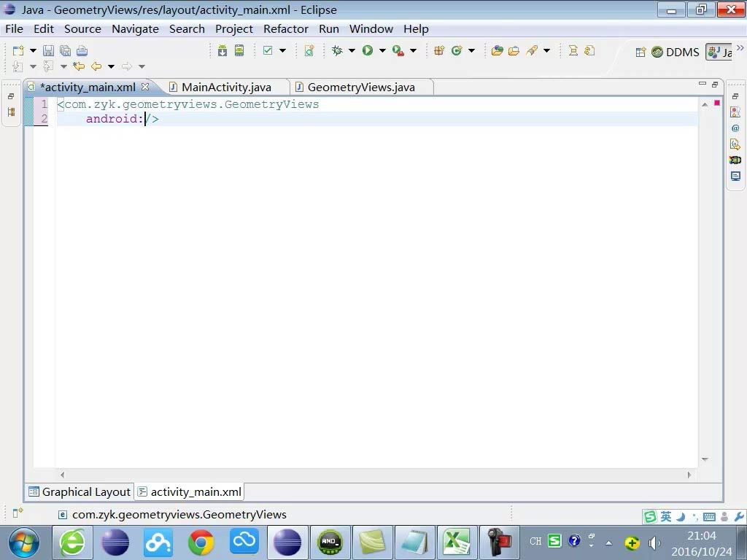Click the New Java Class icon

457,50
